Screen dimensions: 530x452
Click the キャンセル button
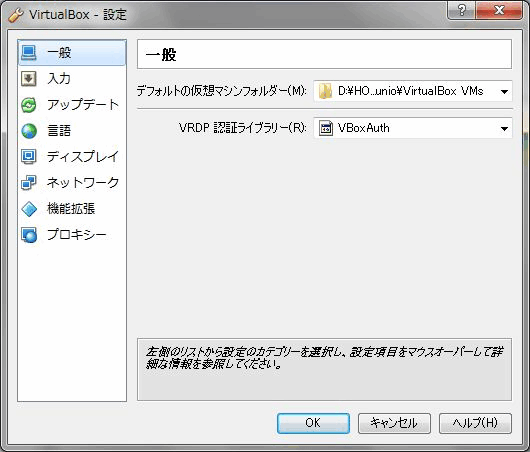(394, 423)
